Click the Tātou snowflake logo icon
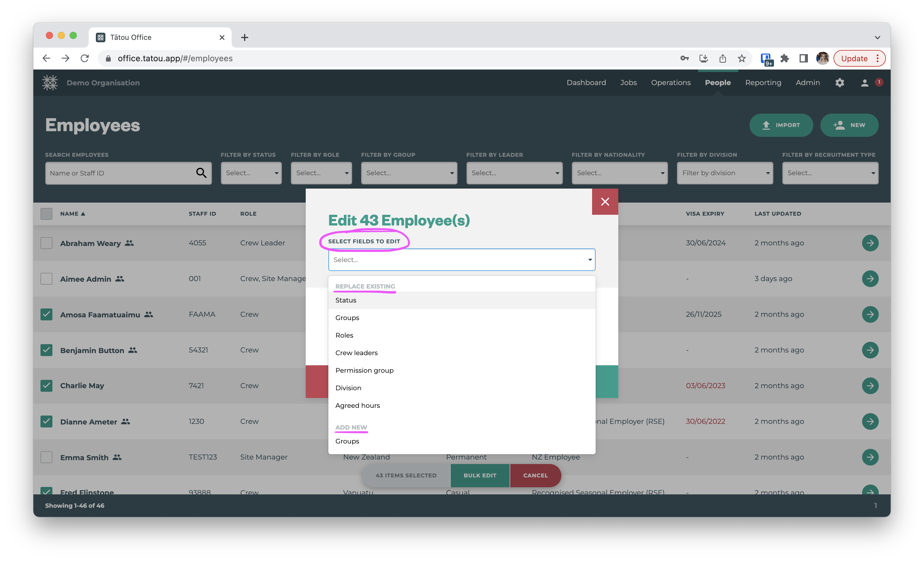Image resolution: width=924 pixels, height=561 pixels. [x=50, y=83]
